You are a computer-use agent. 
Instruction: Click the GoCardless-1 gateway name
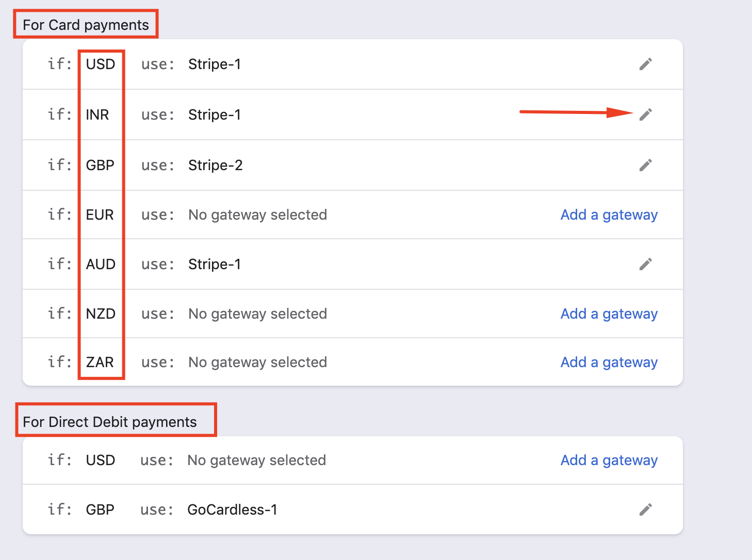point(232,510)
